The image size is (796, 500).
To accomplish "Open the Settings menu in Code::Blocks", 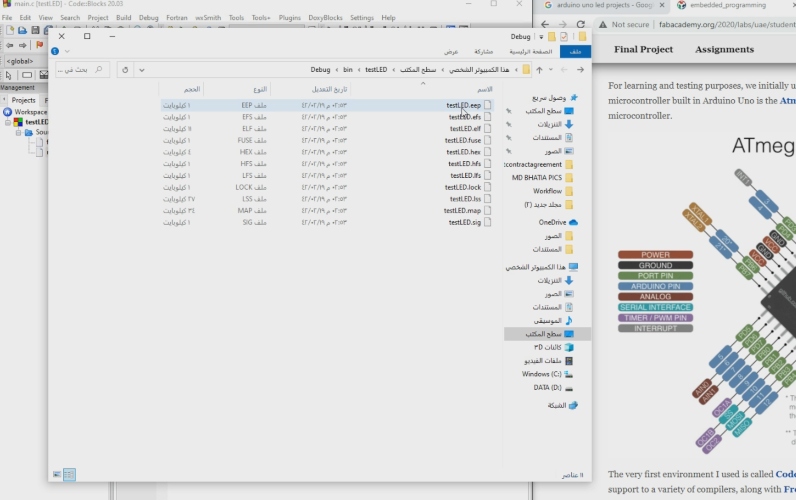I will 362,18.
